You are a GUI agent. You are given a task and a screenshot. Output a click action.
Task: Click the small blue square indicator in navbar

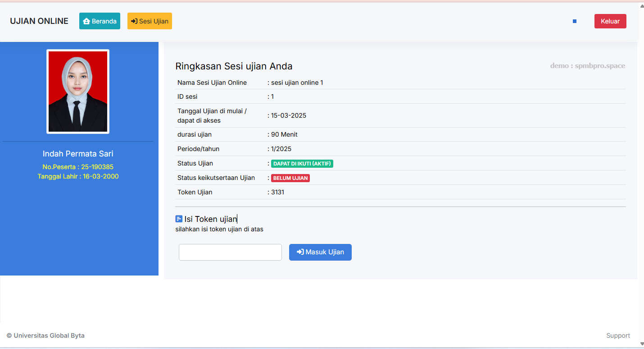coord(574,21)
